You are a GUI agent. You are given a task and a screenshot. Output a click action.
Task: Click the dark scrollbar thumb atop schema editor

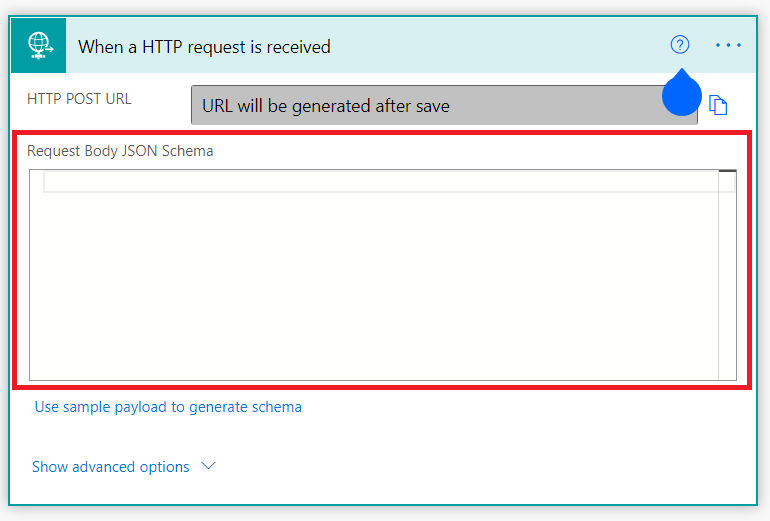tap(727, 171)
